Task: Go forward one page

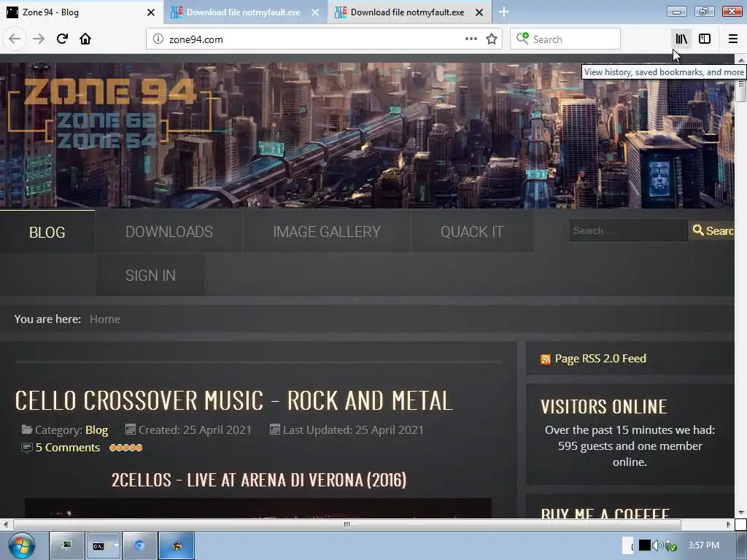Action: (x=38, y=39)
